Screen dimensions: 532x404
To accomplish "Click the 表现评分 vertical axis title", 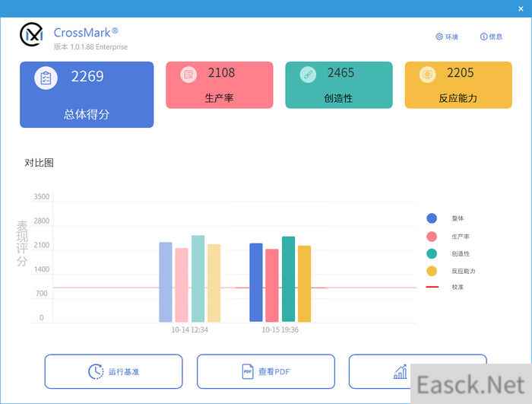I will 22,243.
